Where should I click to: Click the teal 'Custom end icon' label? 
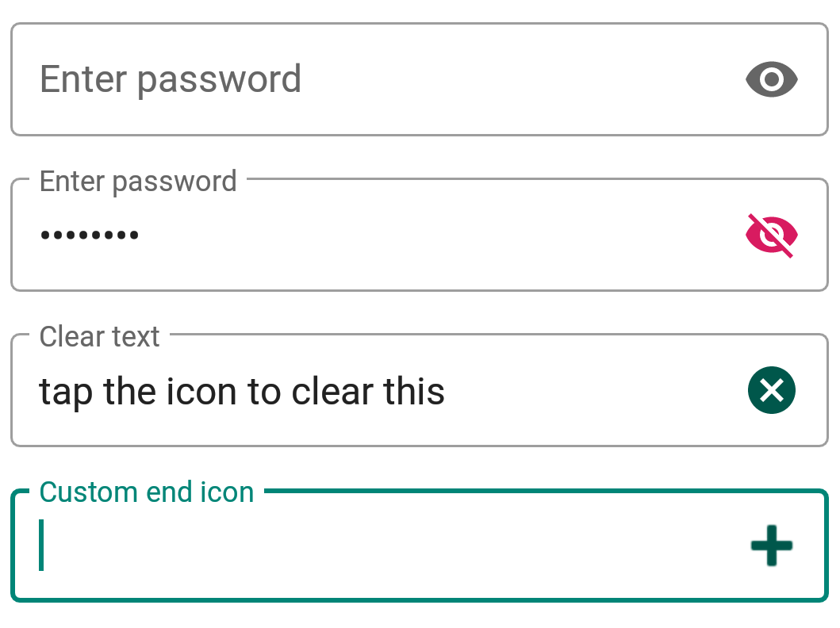(x=146, y=492)
